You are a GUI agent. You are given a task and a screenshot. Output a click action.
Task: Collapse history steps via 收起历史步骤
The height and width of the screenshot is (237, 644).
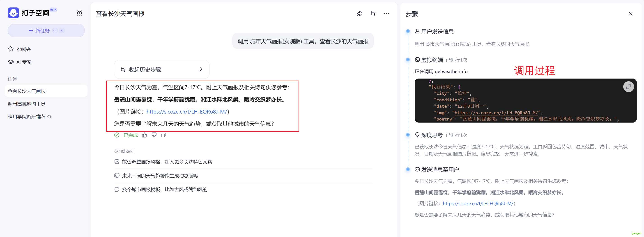coord(161,69)
